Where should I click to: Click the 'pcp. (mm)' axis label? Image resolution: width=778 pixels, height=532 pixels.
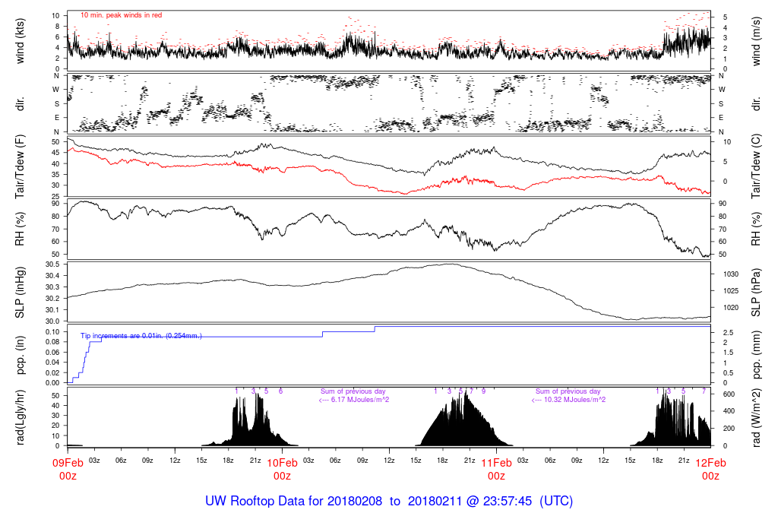(x=756, y=356)
